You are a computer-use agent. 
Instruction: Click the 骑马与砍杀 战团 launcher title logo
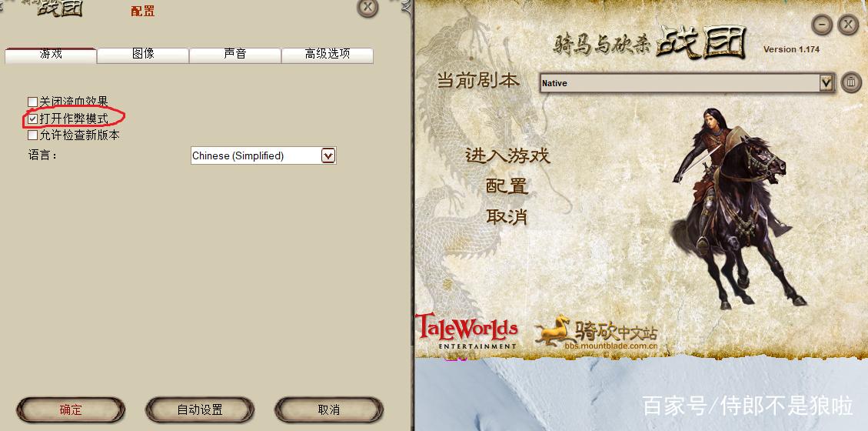[651, 42]
